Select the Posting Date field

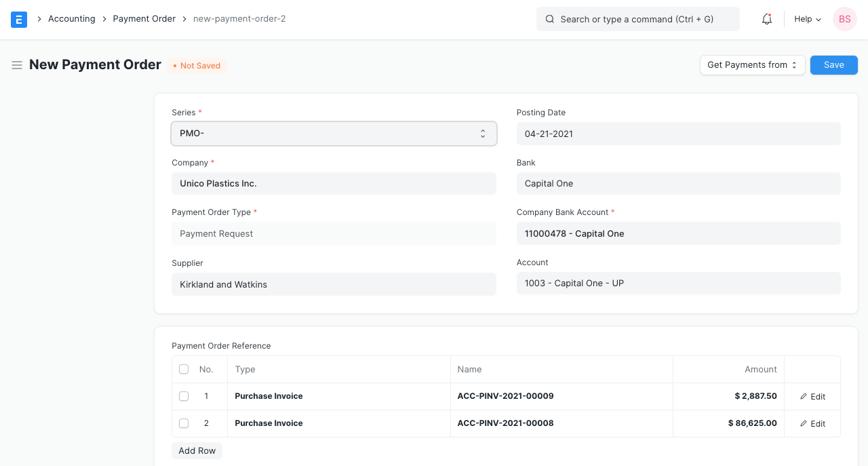click(x=678, y=134)
